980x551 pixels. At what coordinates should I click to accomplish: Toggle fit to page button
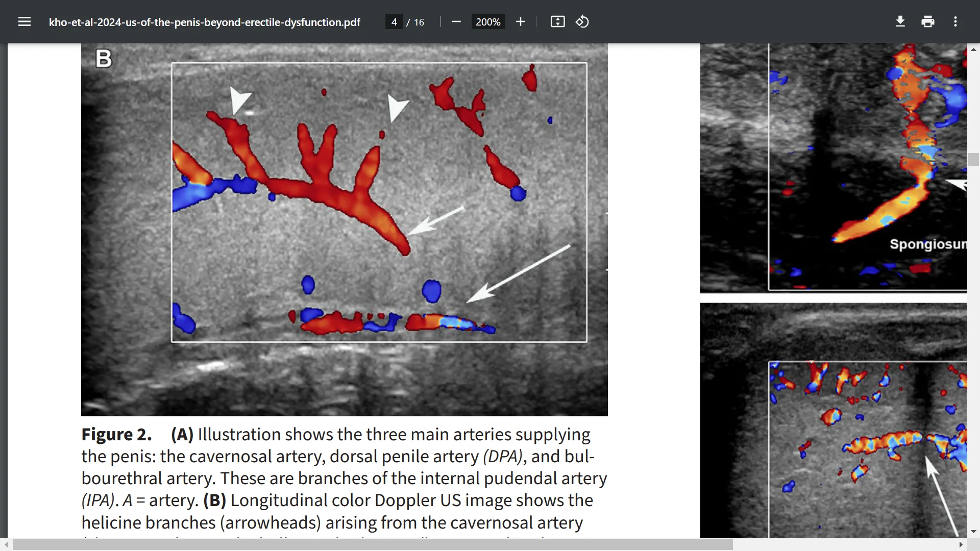[557, 21]
